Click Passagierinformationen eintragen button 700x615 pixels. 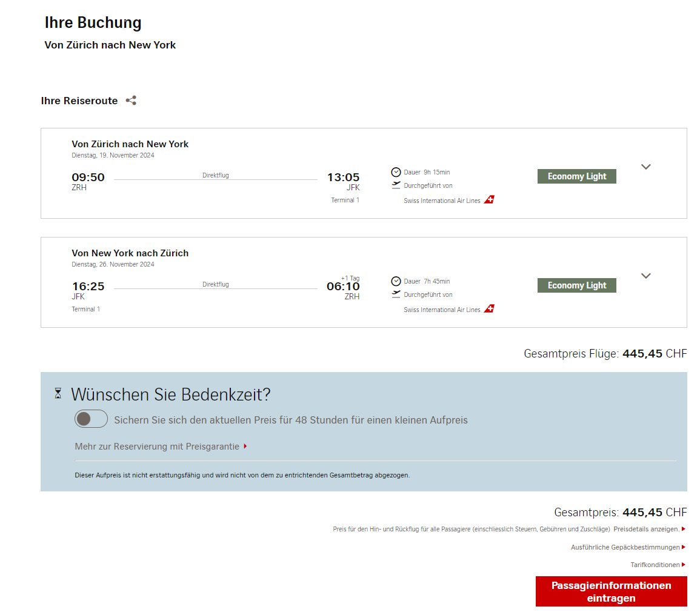(611, 591)
